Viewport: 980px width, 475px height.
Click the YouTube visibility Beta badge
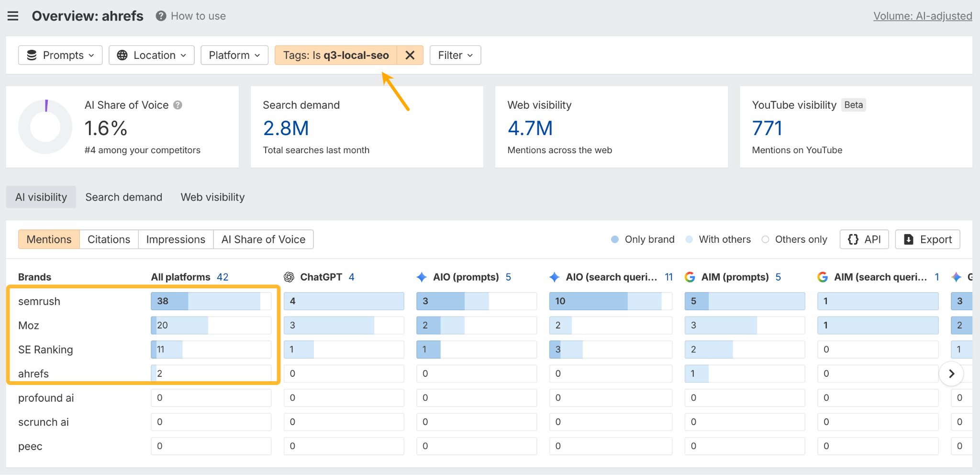coord(854,105)
